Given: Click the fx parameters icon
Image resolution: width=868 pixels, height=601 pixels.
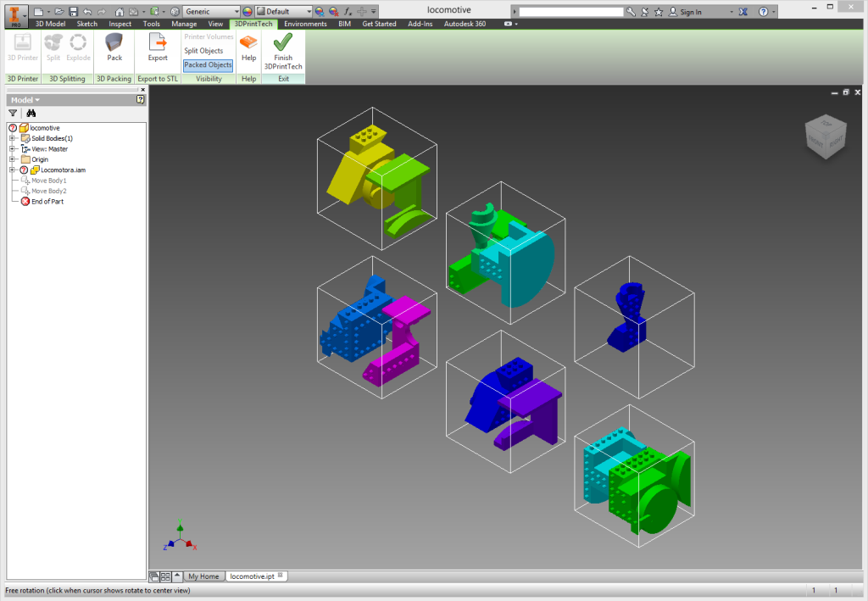Looking at the screenshot, I should coord(348,12).
